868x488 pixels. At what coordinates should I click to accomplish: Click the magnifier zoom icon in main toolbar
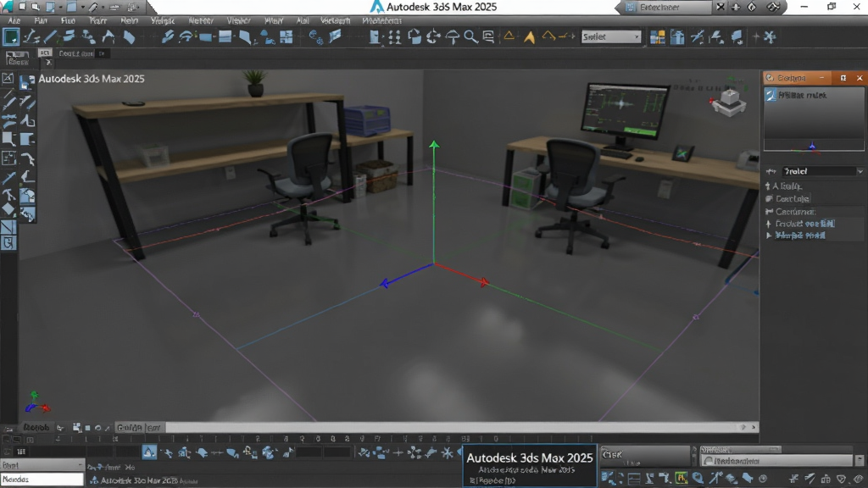[x=470, y=37]
